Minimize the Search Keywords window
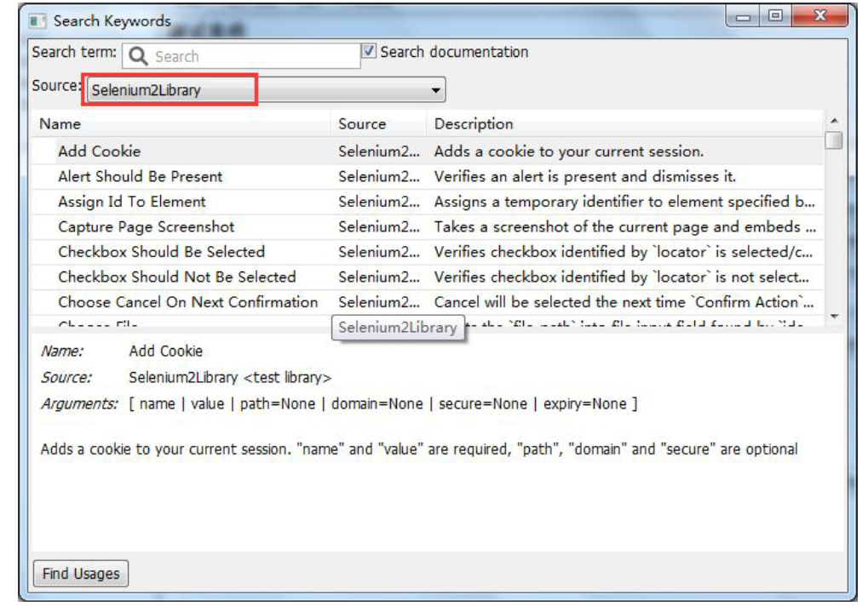 tap(744, 16)
